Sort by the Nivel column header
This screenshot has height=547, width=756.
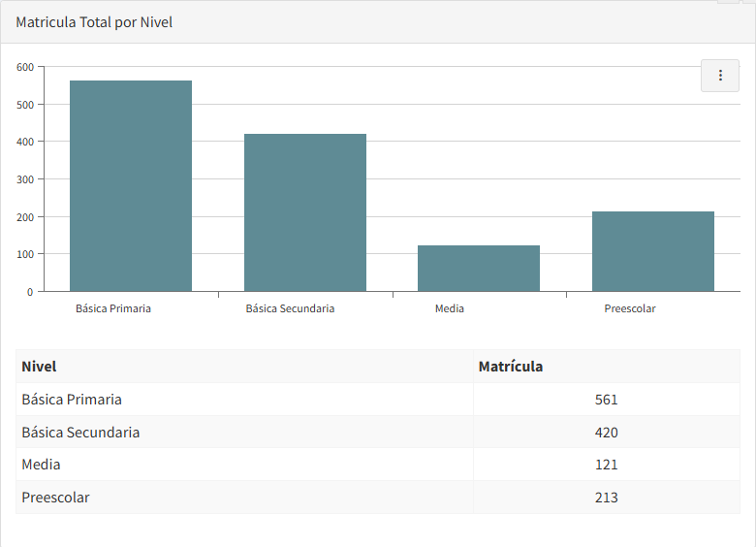coord(40,367)
